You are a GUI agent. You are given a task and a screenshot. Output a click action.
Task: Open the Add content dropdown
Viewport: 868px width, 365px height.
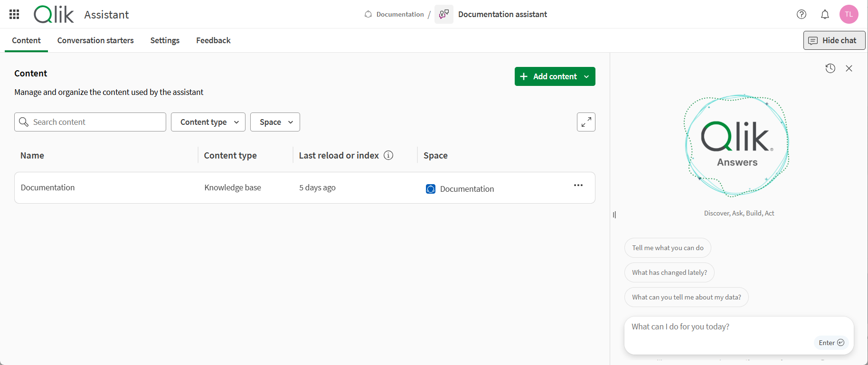(x=555, y=76)
